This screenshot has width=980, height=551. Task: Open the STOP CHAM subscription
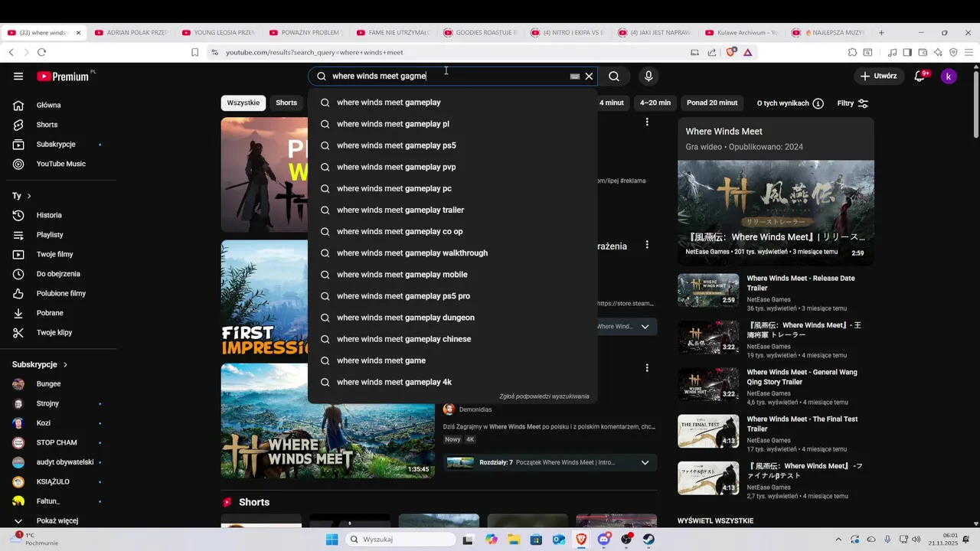(x=57, y=442)
